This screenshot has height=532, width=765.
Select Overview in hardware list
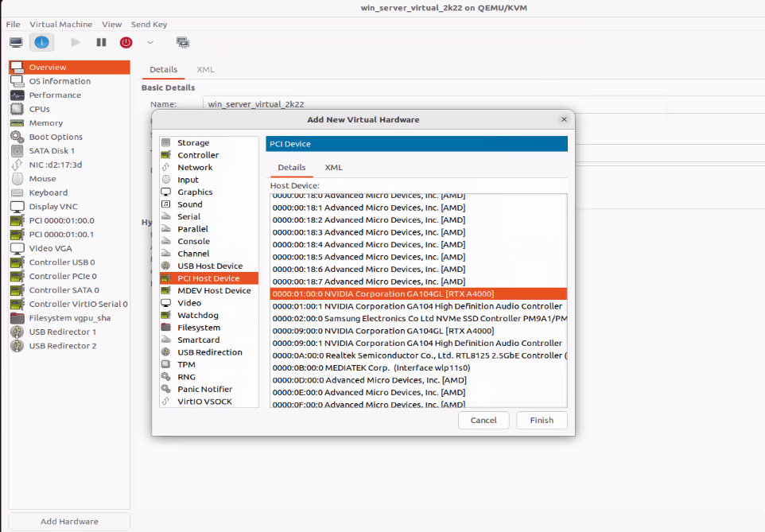69,68
